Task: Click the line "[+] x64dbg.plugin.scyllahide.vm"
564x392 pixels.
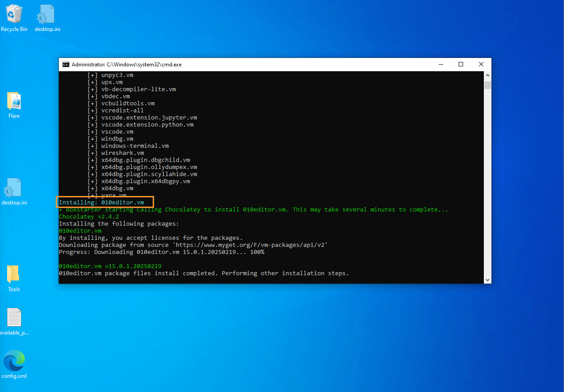Action: pos(142,174)
